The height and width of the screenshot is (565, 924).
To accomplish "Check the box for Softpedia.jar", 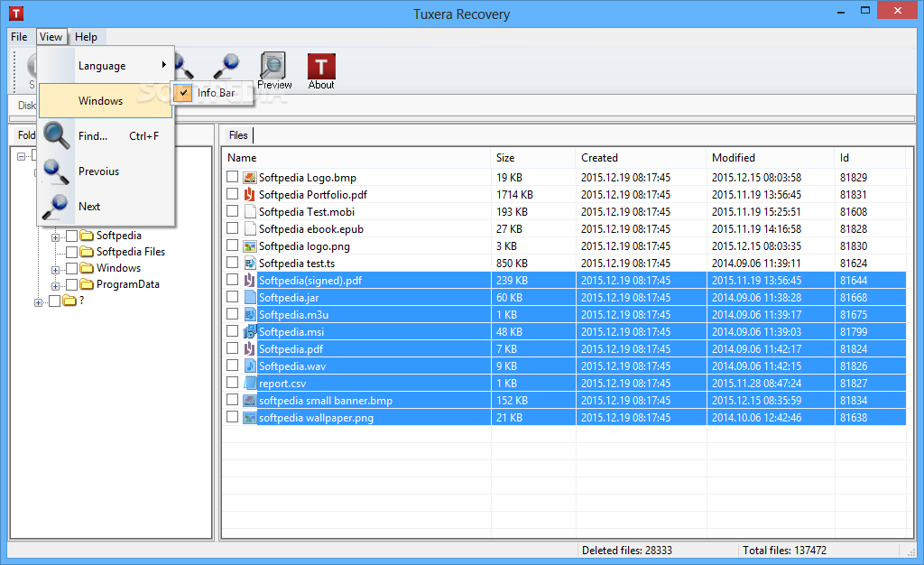I will pyautogui.click(x=232, y=297).
